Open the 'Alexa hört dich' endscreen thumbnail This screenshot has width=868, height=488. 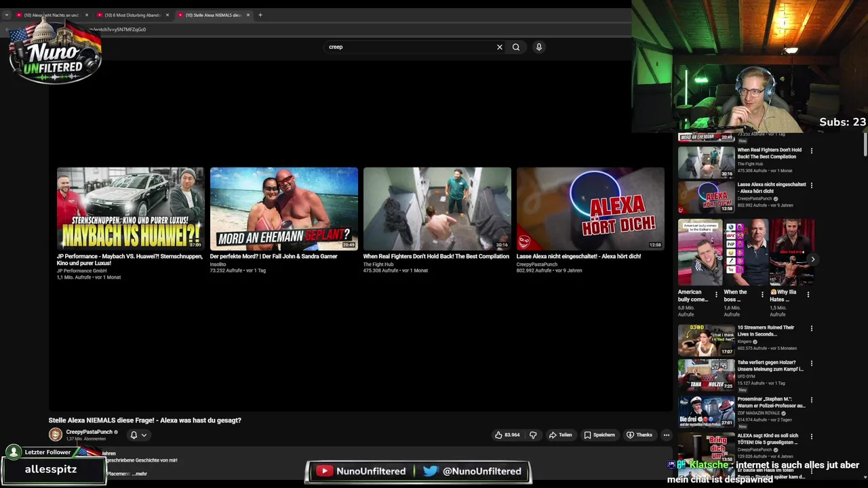(590, 209)
